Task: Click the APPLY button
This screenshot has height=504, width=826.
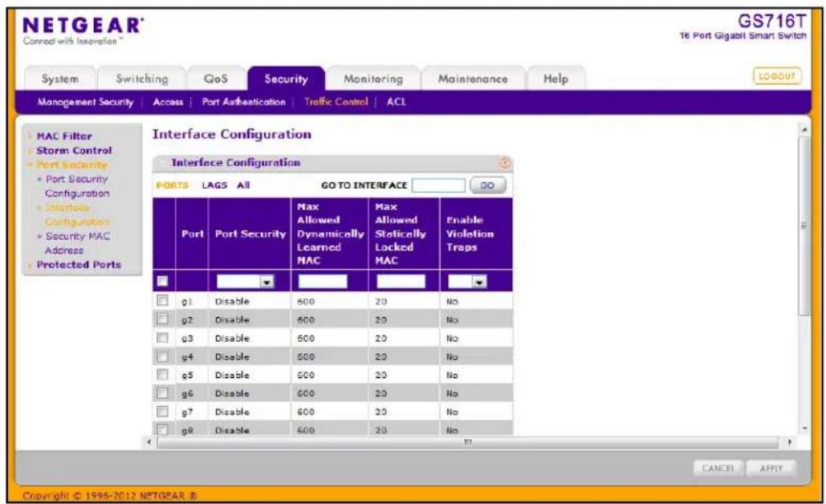Action: point(771,468)
